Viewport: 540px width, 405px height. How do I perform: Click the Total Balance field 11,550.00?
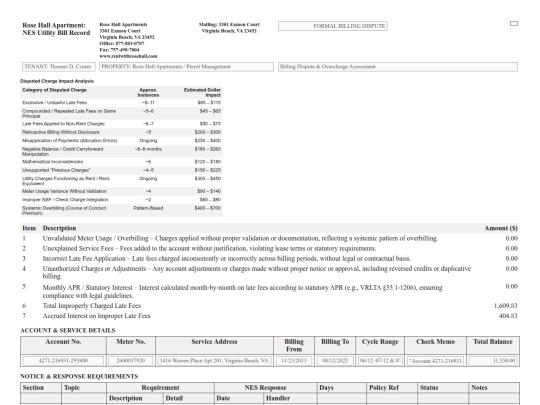click(x=493, y=361)
